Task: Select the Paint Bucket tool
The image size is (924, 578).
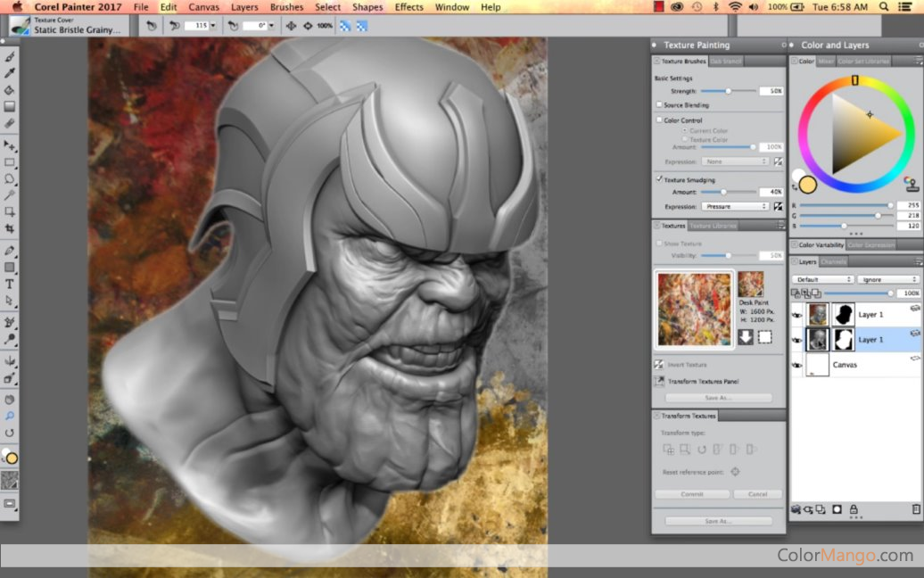Action: [10, 90]
